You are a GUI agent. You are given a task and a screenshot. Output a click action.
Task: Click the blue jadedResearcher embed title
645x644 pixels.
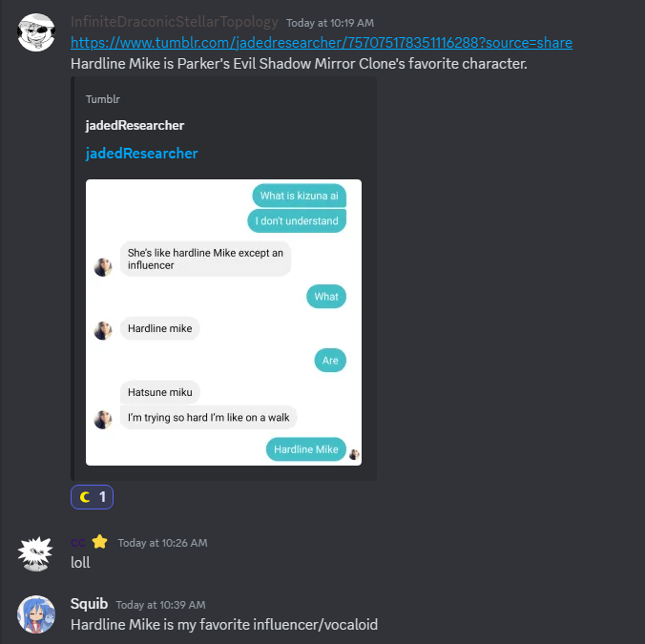coord(141,154)
